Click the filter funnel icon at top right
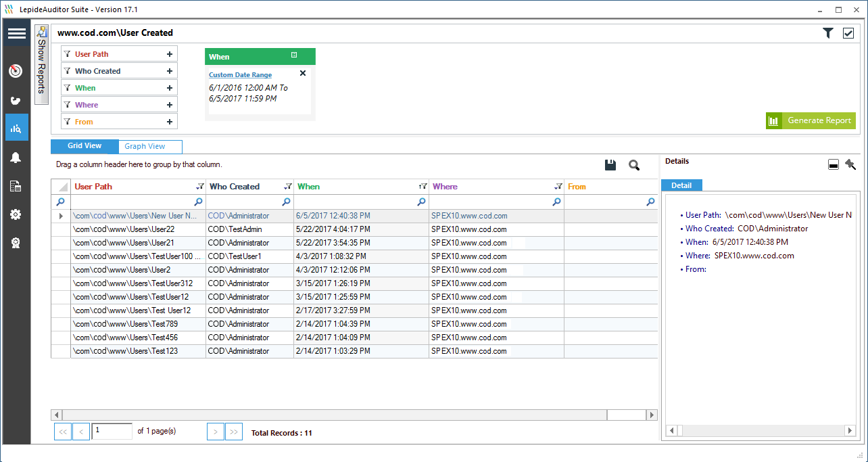The width and height of the screenshot is (868, 462). [x=828, y=33]
